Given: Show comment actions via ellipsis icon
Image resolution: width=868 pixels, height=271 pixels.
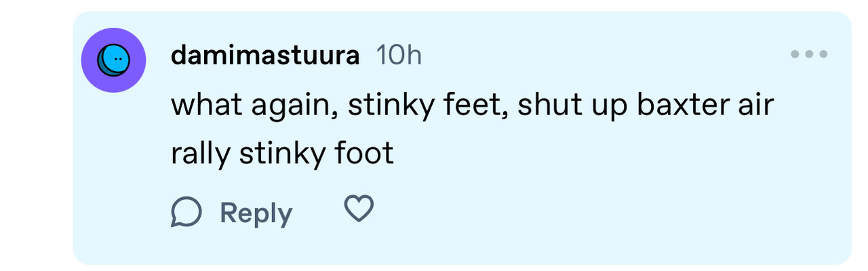Looking at the screenshot, I should click(809, 54).
